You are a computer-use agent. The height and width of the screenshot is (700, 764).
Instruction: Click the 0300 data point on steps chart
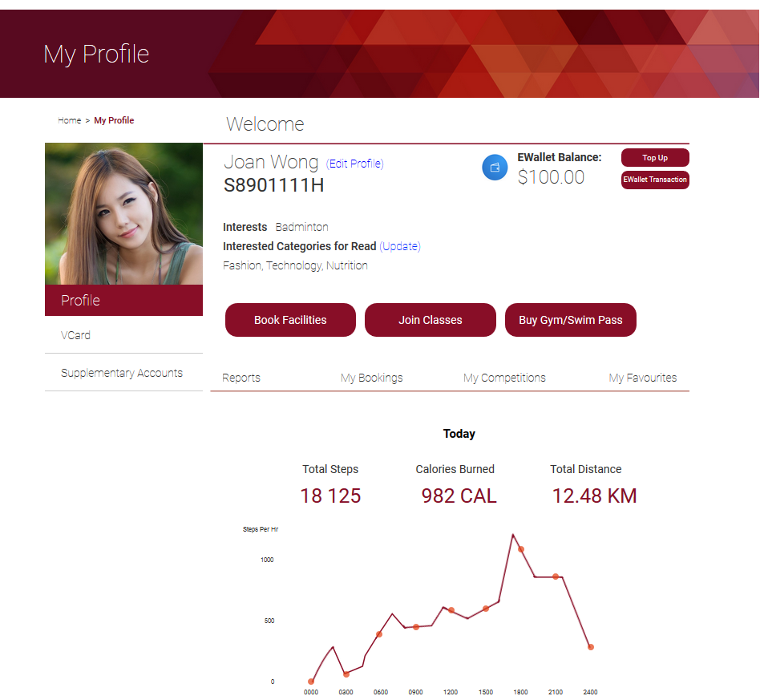click(x=346, y=674)
